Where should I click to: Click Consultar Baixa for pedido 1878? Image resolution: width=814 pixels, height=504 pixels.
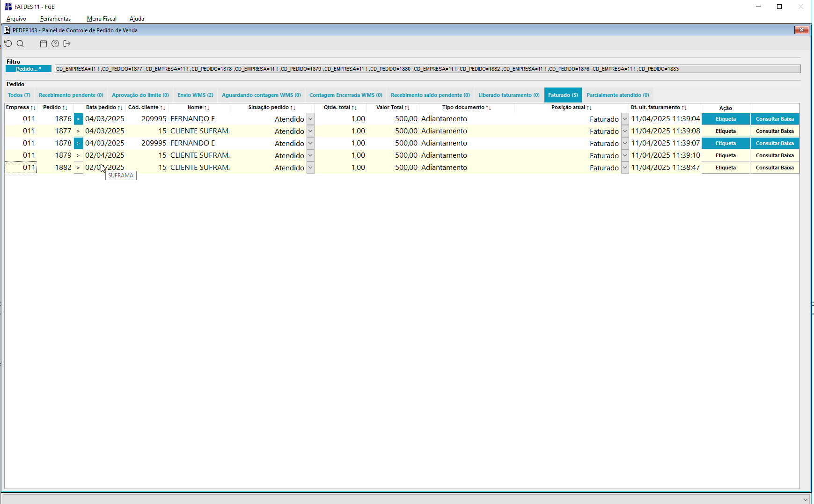775,143
